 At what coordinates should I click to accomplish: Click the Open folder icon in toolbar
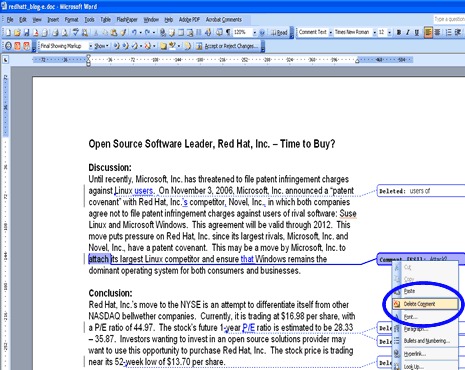17,32
